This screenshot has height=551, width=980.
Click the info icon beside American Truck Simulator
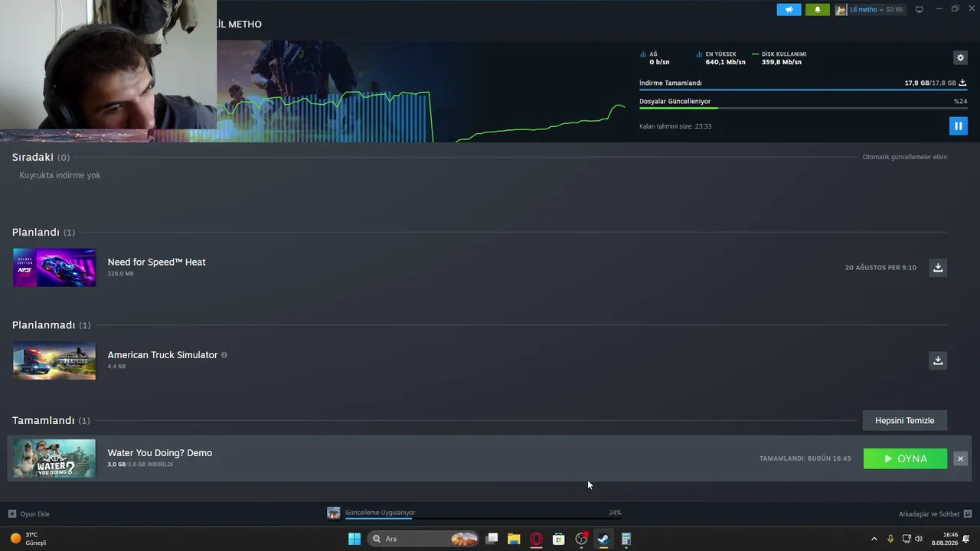point(224,355)
